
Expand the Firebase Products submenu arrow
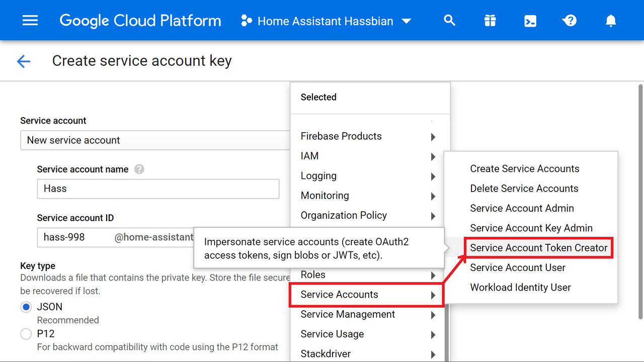click(x=433, y=137)
